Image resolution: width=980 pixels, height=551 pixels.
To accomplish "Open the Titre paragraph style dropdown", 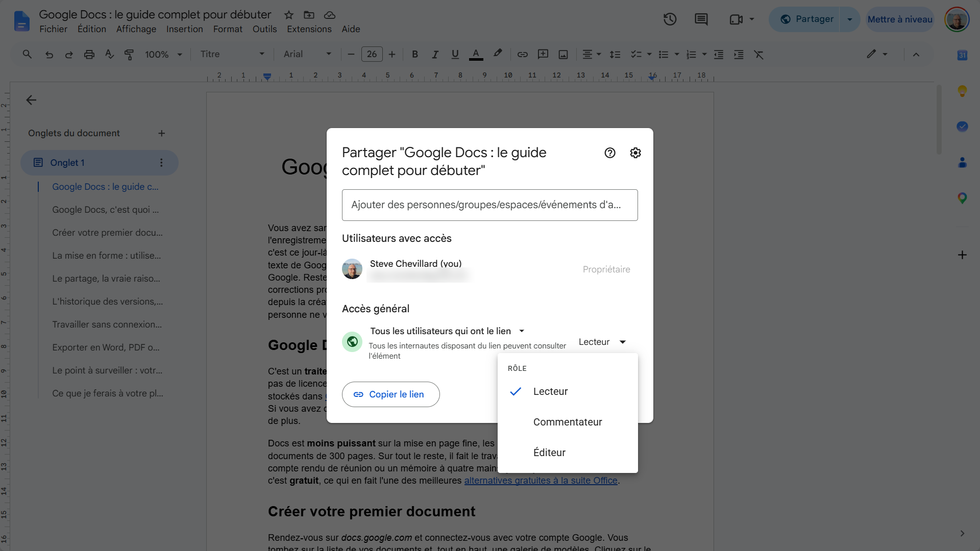I will pyautogui.click(x=232, y=54).
